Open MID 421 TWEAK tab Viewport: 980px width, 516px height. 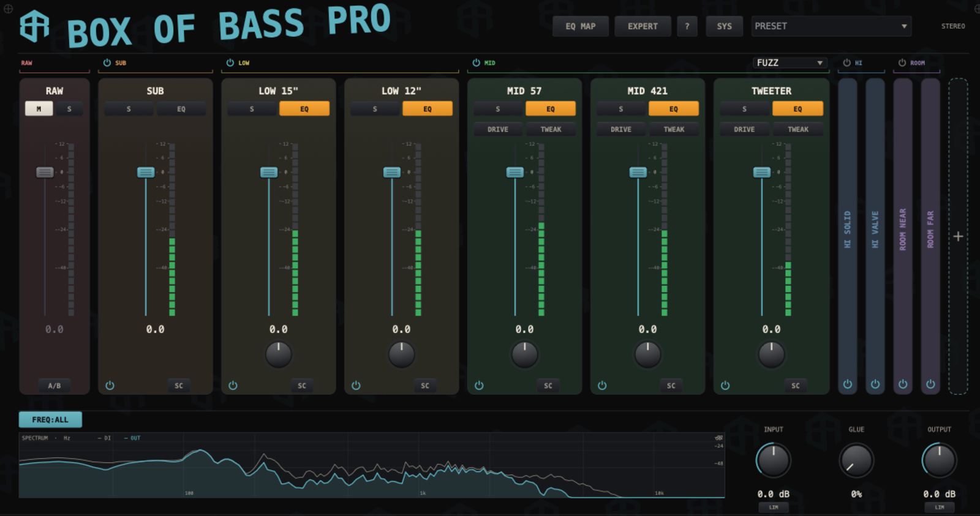[x=674, y=129]
